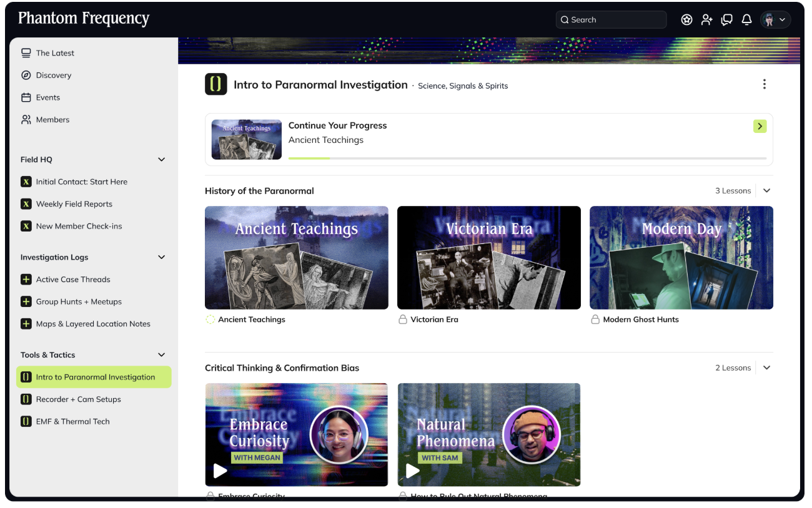Click the 3 Lessons count label
The width and height of the screenshot is (812, 508).
[x=733, y=191]
